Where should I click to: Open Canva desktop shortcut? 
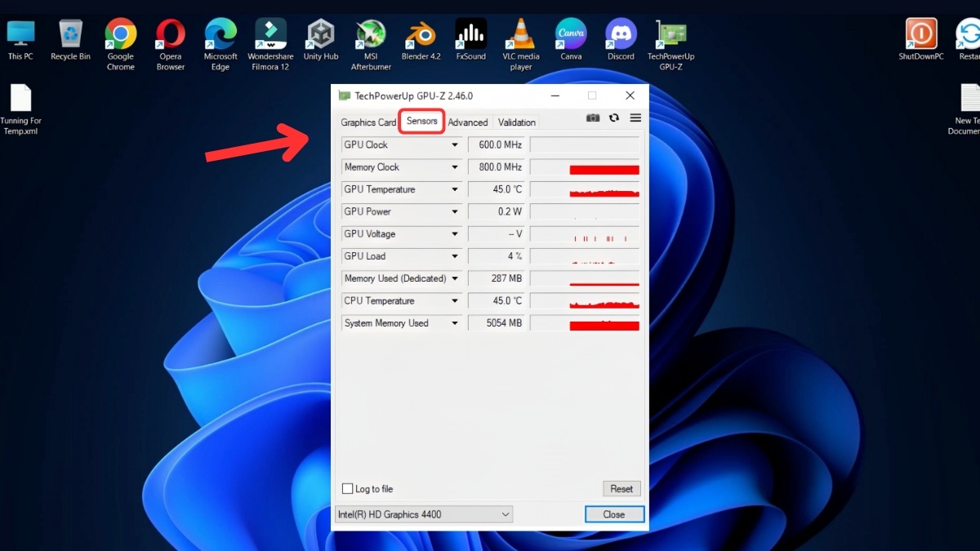point(571,40)
